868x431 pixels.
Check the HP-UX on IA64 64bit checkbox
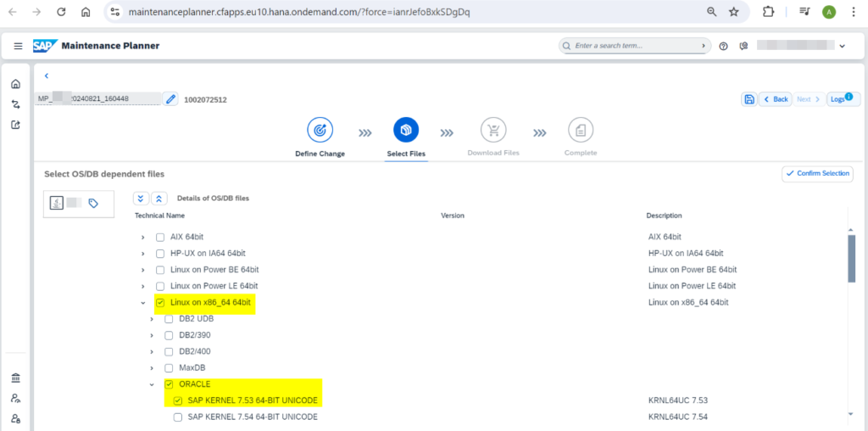tap(160, 254)
